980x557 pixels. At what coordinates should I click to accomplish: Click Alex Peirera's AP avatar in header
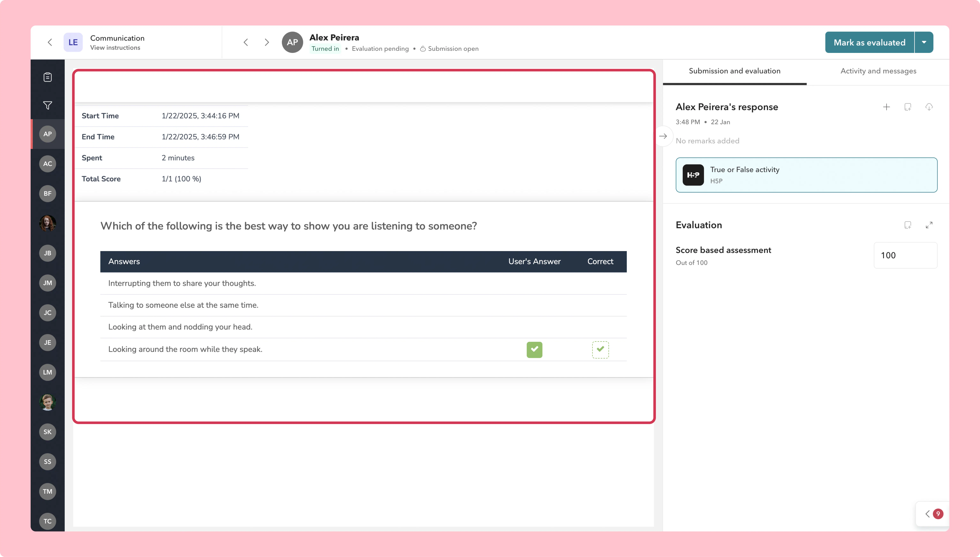click(x=292, y=42)
